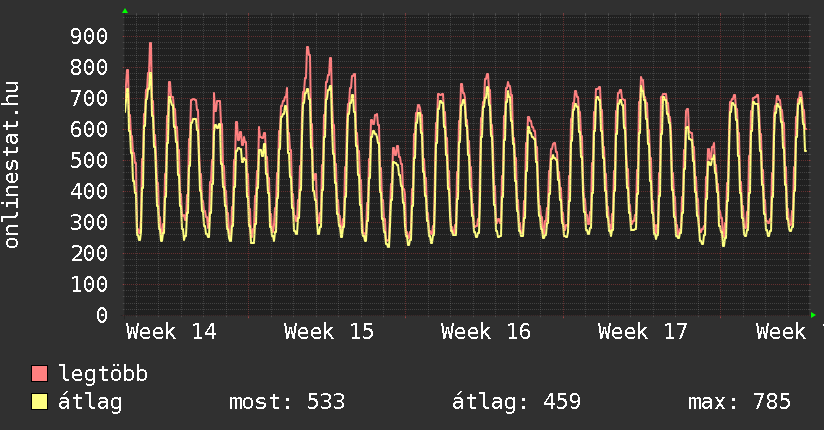Viewport: 824px width, 430px height.
Task: Click the red legtöbb legend swatch
Action: (x=40, y=374)
